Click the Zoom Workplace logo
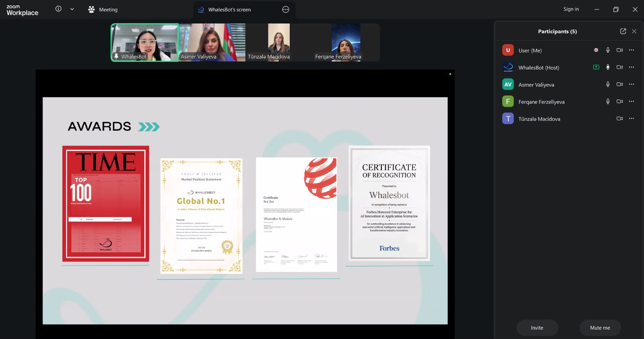Viewport: 644px width, 339px height. click(x=23, y=10)
